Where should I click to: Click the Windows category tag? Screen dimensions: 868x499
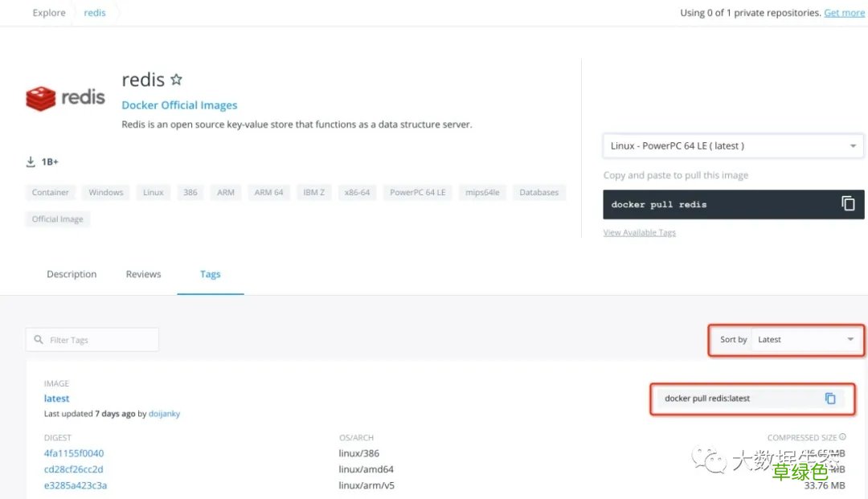click(x=106, y=193)
